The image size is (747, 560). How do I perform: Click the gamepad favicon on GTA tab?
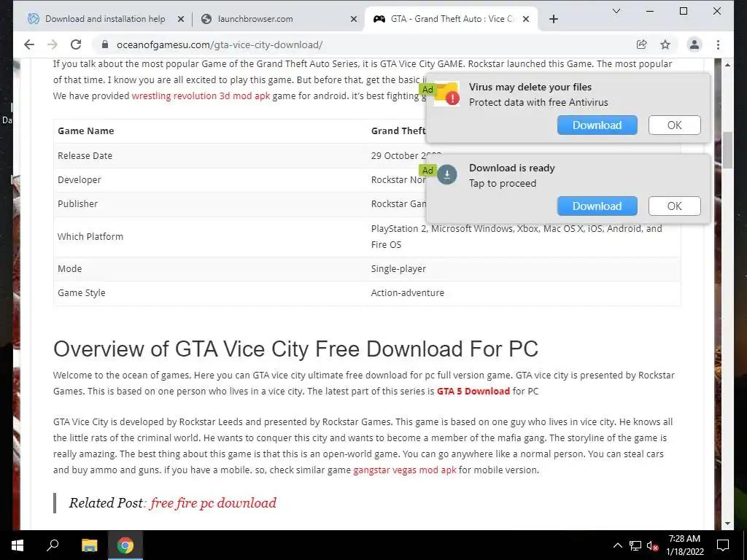point(379,19)
